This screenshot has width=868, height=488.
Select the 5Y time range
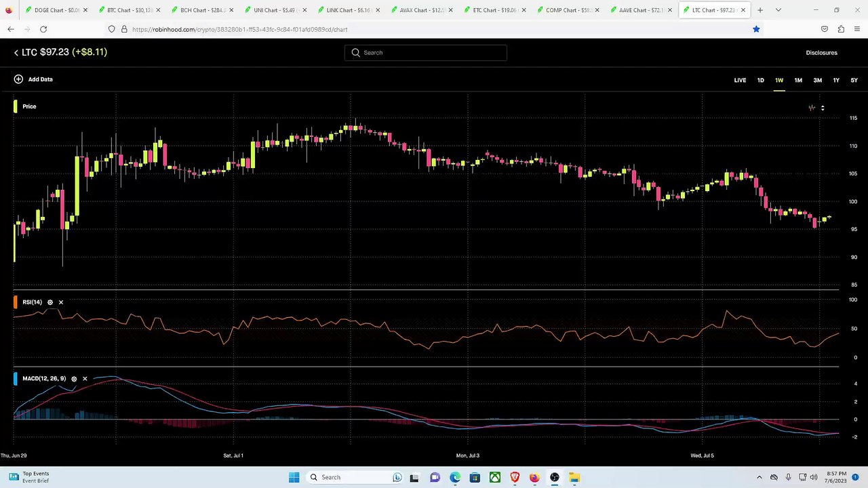[x=854, y=80]
